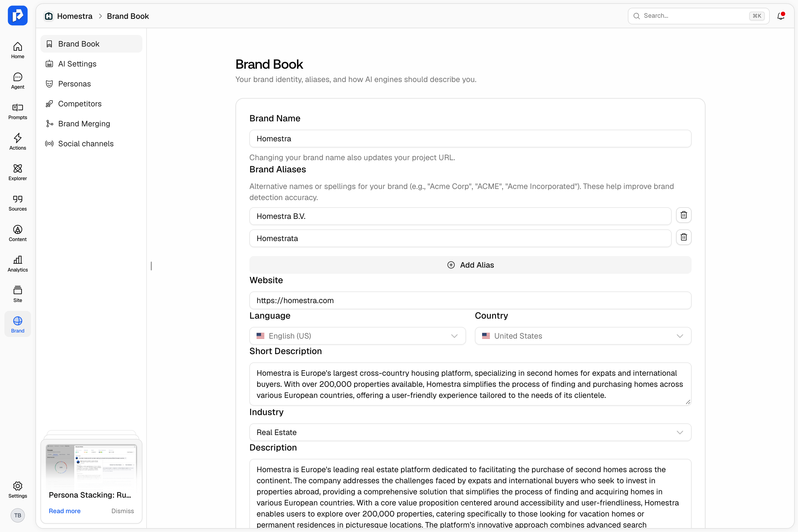Image resolution: width=798 pixels, height=532 pixels.
Task: Click into the Description textarea
Action: (x=470, y=494)
